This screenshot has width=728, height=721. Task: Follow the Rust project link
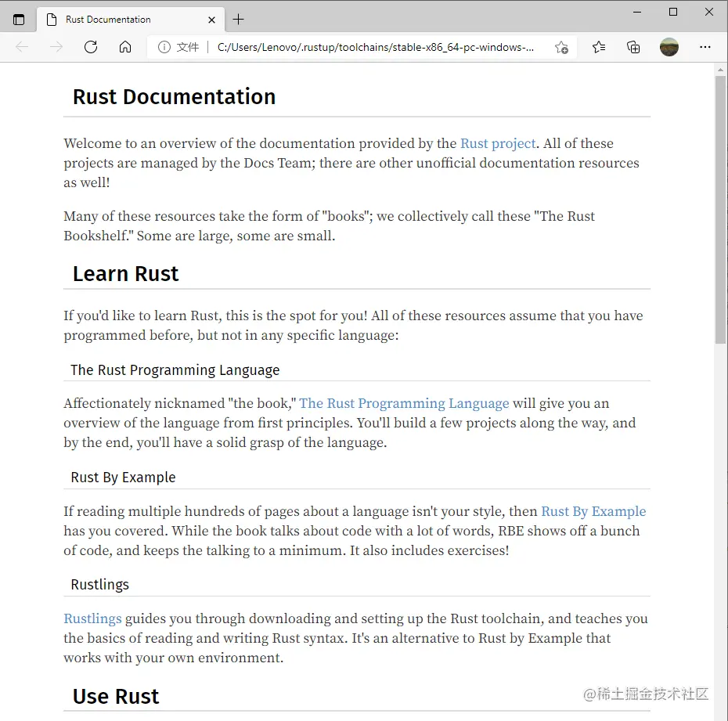click(498, 143)
